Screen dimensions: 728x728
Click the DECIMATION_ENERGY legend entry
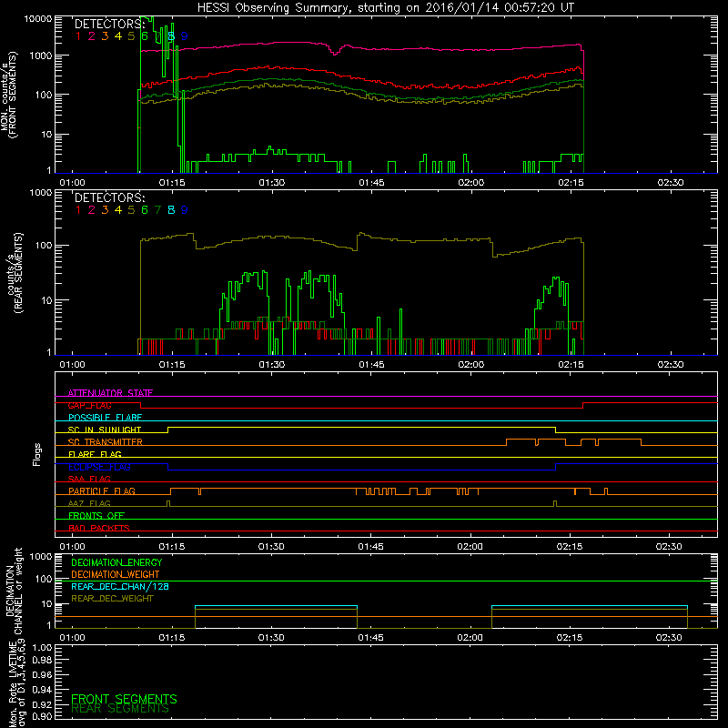(x=116, y=562)
